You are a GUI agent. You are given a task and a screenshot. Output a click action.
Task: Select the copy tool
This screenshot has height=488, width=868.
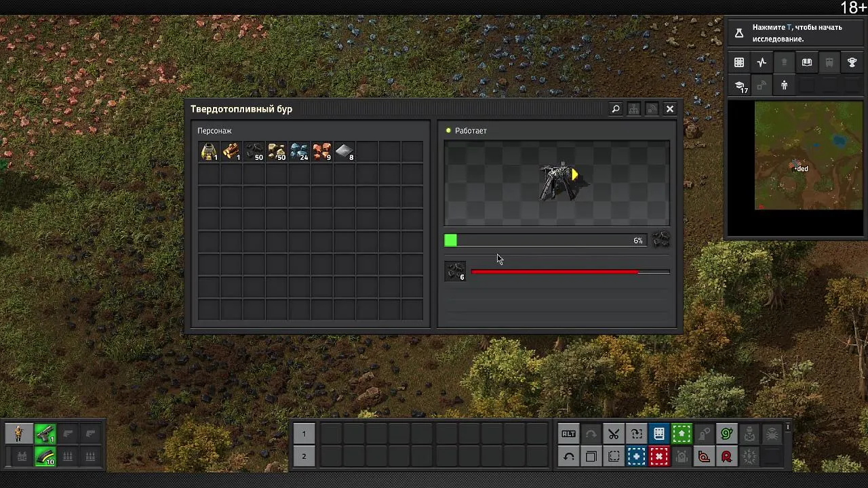point(591,457)
